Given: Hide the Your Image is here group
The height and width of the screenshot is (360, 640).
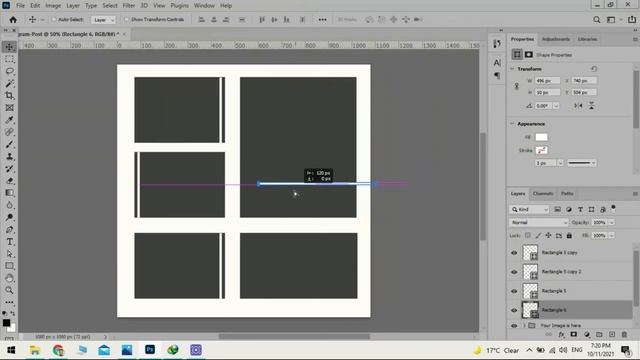Looking at the screenshot, I should 514,326.
